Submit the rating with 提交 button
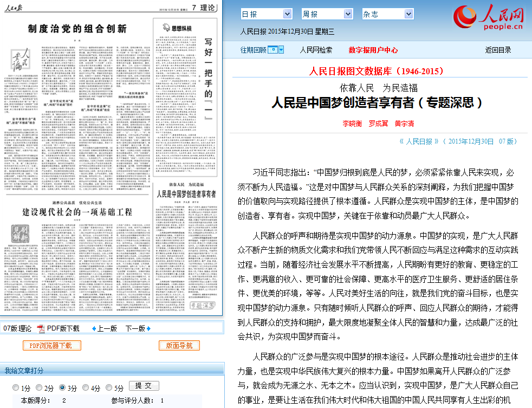This screenshot has width=532, height=408. coord(144,386)
